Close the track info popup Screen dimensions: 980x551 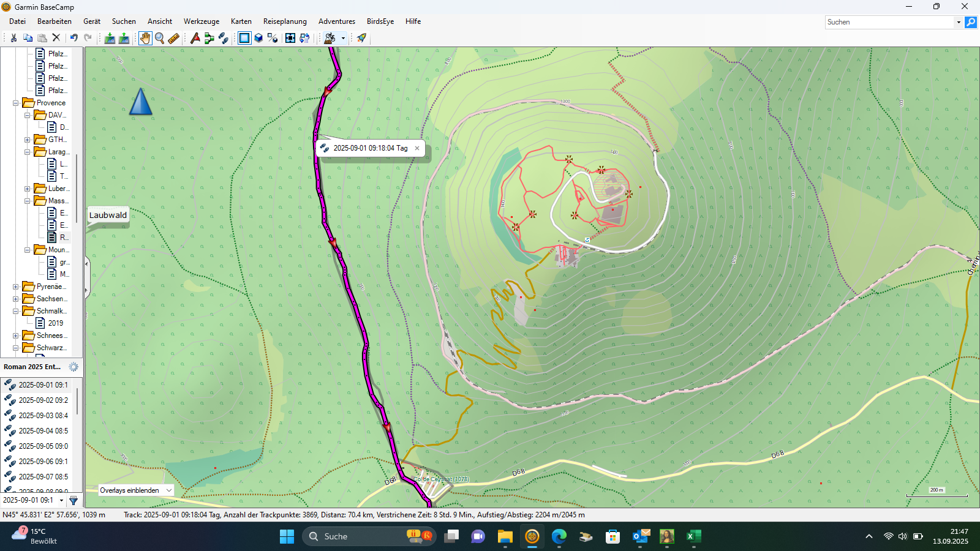pos(417,148)
